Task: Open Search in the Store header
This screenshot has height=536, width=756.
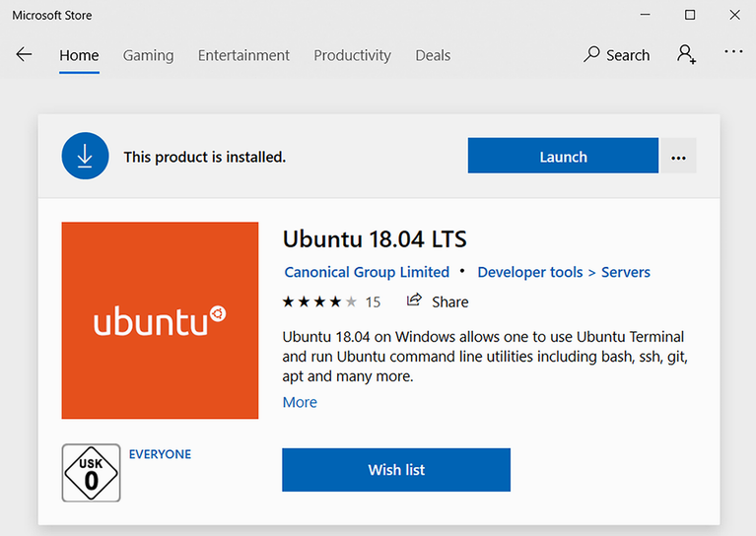Action: click(x=617, y=55)
